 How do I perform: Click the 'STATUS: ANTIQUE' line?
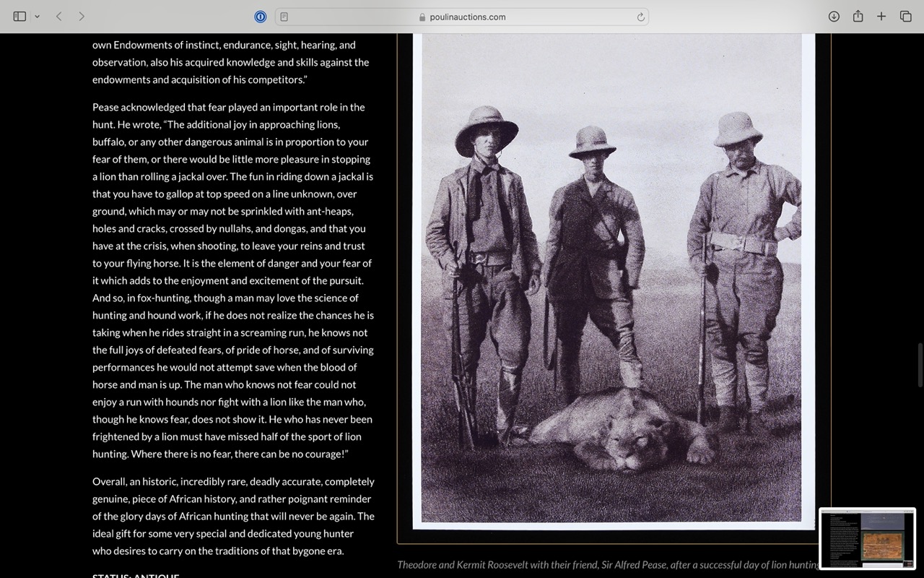[x=136, y=576]
